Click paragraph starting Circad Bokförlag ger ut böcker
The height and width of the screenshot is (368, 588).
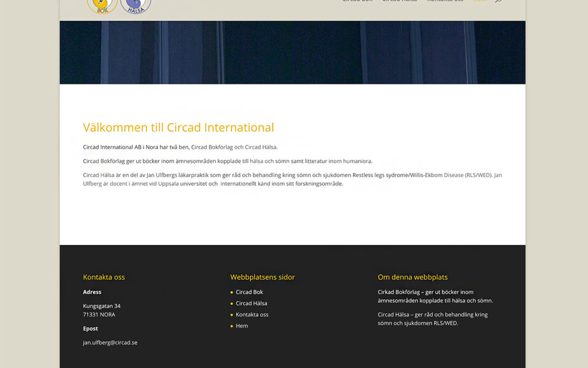[x=228, y=161]
